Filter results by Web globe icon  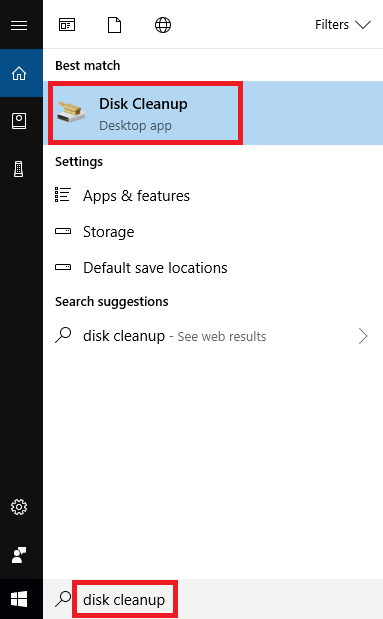pos(163,25)
